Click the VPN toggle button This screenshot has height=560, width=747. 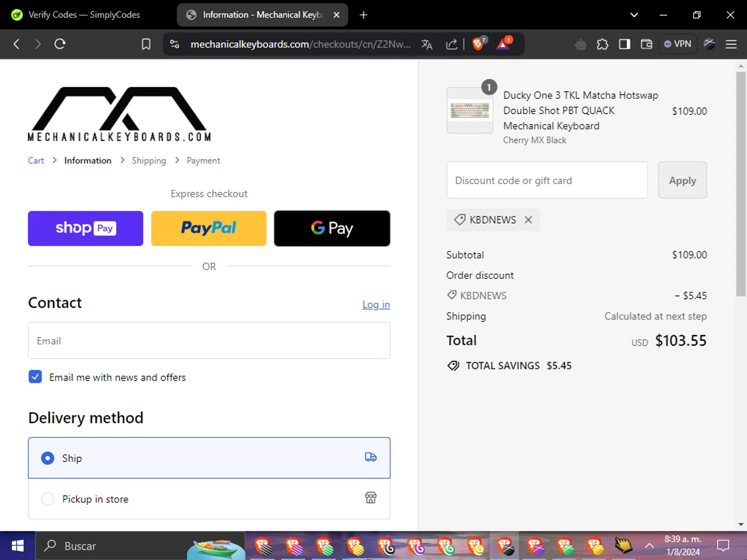[x=678, y=44]
